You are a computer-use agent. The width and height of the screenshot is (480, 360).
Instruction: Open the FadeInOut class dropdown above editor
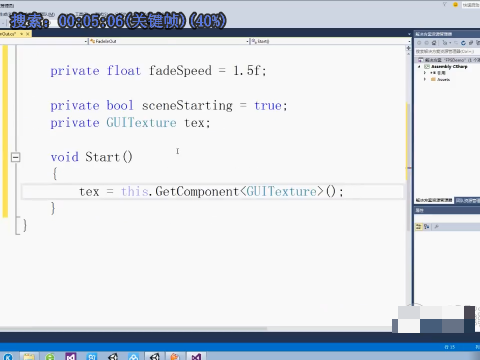pyautogui.click(x=168, y=41)
